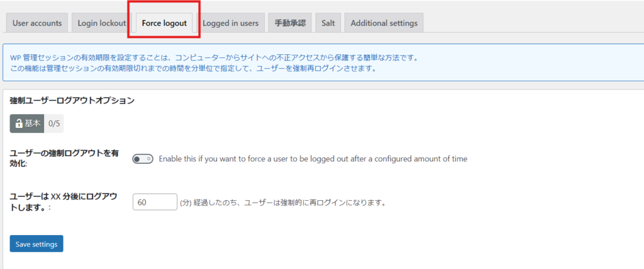This screenshot has width=644, height=269.
Task: Click the ユーザーの強制ログアウトを有効化 label
Action: [x=63, y=158]
